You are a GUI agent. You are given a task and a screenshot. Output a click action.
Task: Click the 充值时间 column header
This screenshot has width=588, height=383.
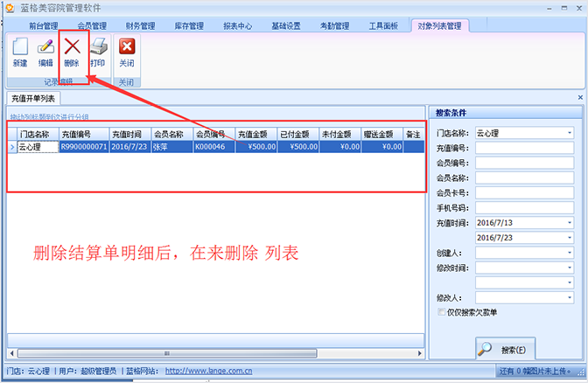[x=130, y=134]
